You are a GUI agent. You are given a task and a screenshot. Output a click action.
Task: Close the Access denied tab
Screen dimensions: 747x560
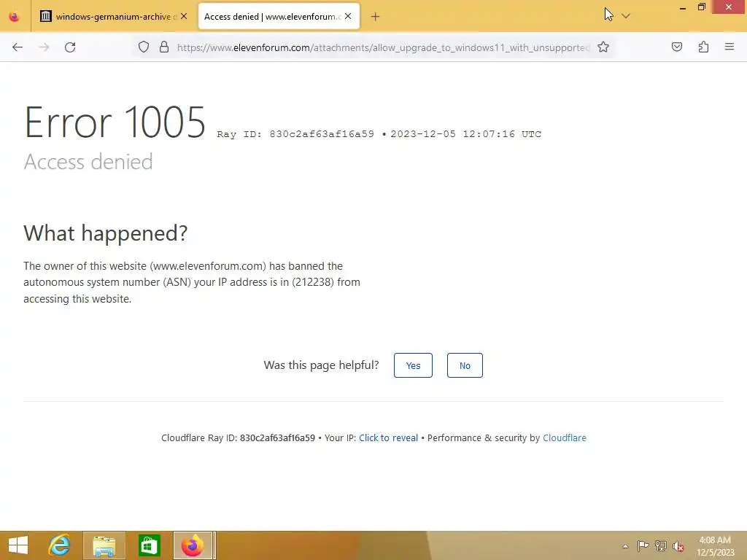tap(348, 17)
